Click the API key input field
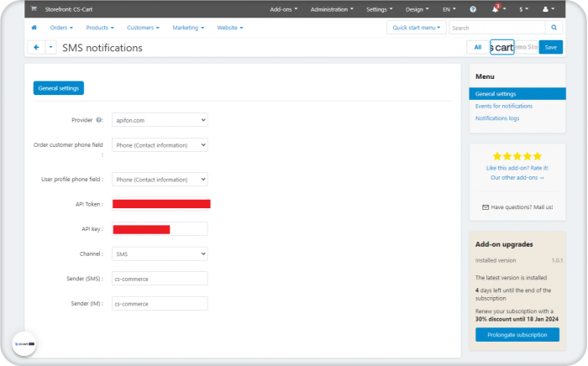Image resolution: width=588 pixels, height=366 pixels. (x=160, y=229)
